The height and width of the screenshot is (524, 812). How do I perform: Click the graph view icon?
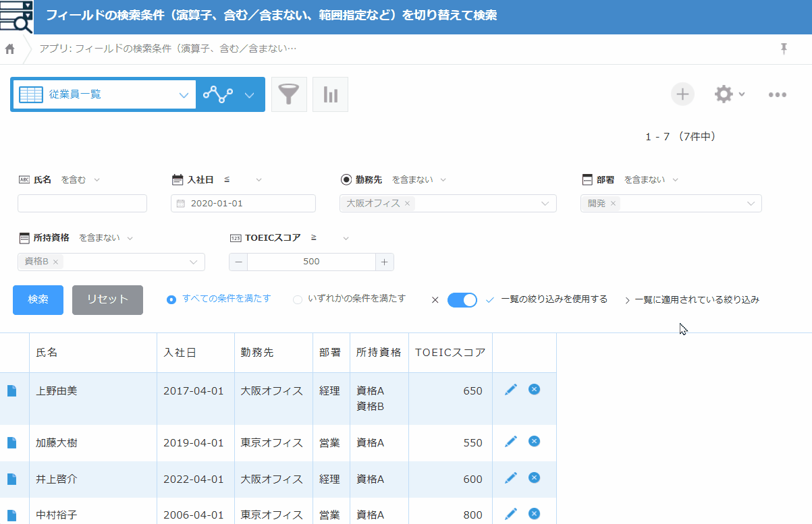point(218,95)
